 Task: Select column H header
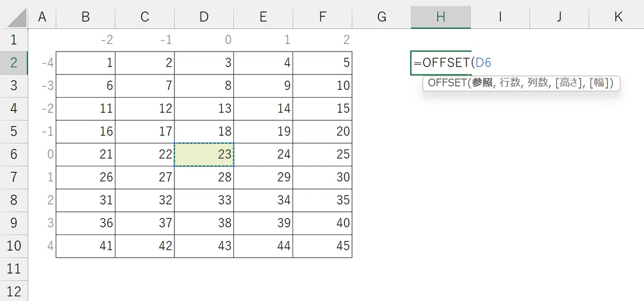(441, 17)
